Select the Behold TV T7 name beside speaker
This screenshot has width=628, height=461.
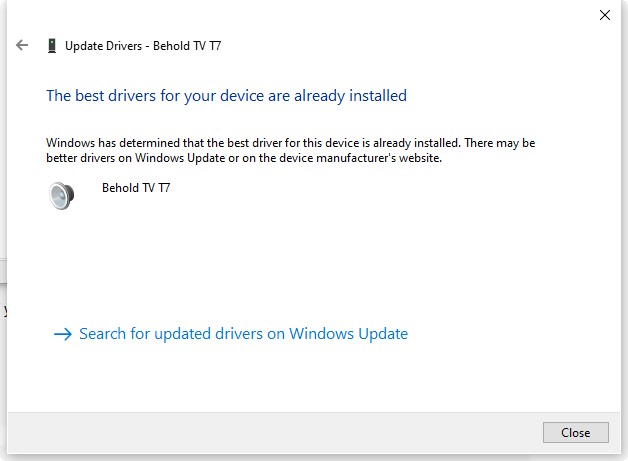136,187
